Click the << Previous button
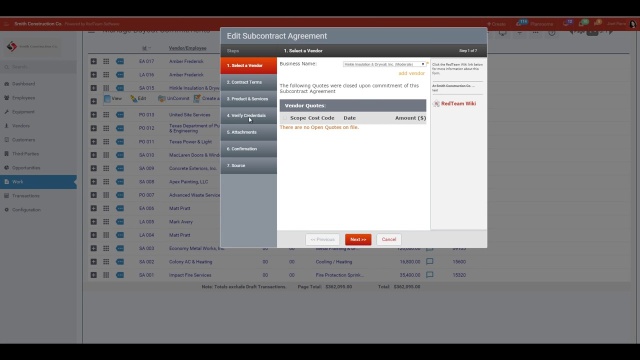The height and width of the screenshot is (360, 640). click(x=322, y=240)
